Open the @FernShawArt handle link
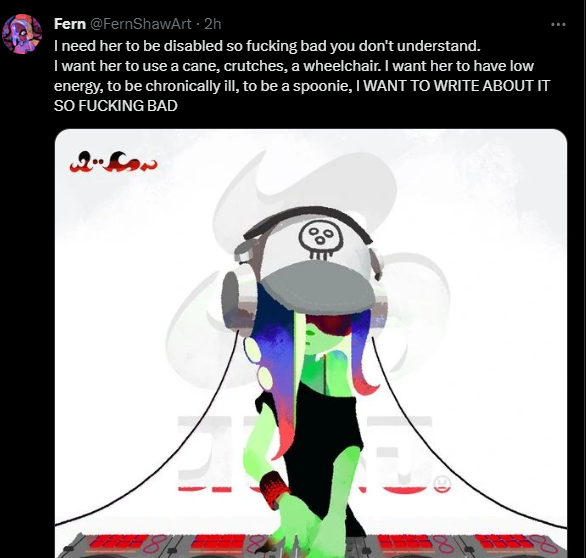 pyautogui.click(x=141, y=24)
